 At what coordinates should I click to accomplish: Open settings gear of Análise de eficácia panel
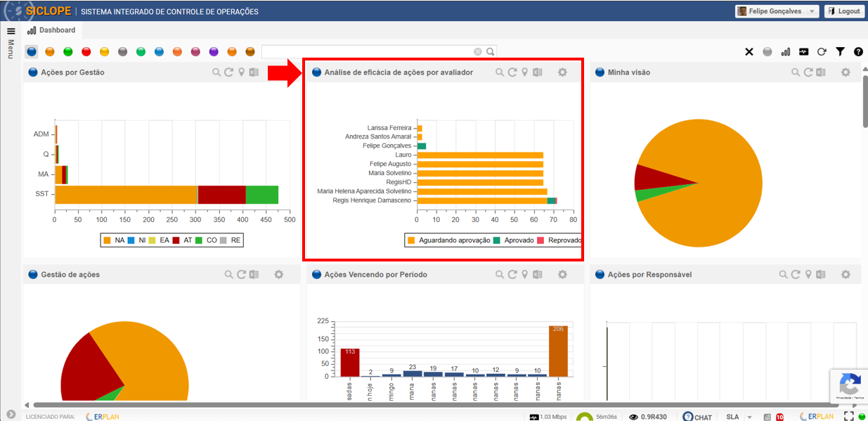[562, 72]
